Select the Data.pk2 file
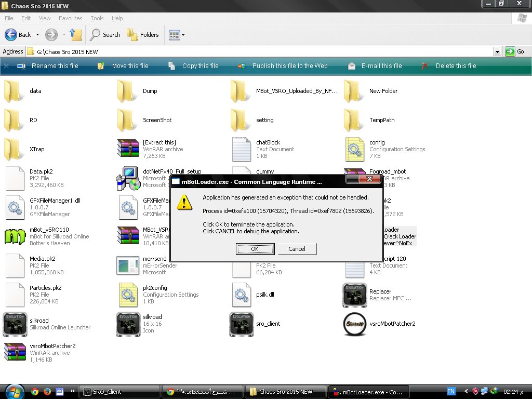 click(x=34, y=178)
